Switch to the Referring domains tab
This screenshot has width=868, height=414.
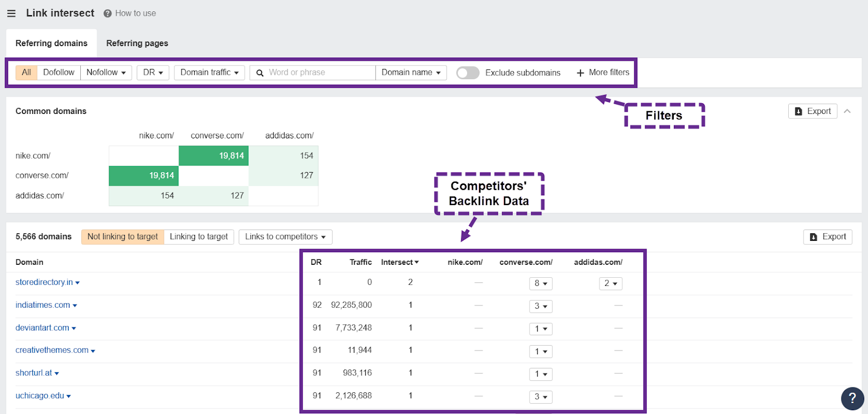pos(52,43)
